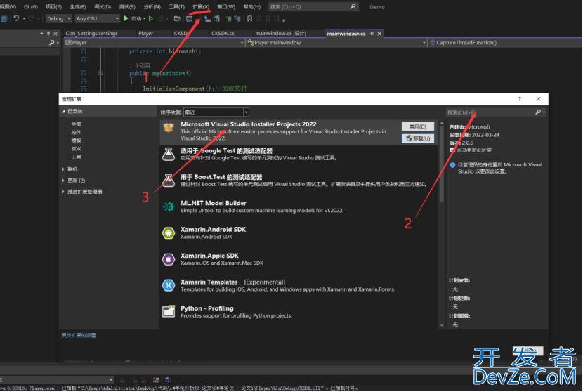Screen dimensions: 583x392
Task: Click the blue info icon in details pane
Action: (x=452, y=165)
